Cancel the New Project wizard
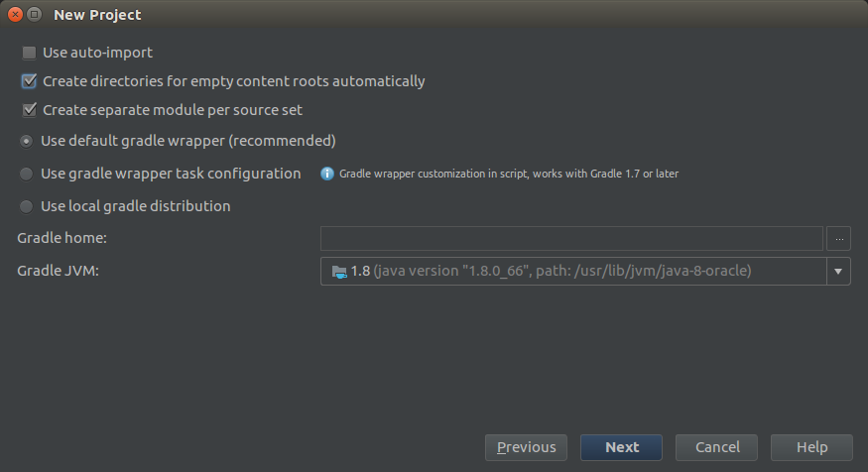 (x=716, y=447)
